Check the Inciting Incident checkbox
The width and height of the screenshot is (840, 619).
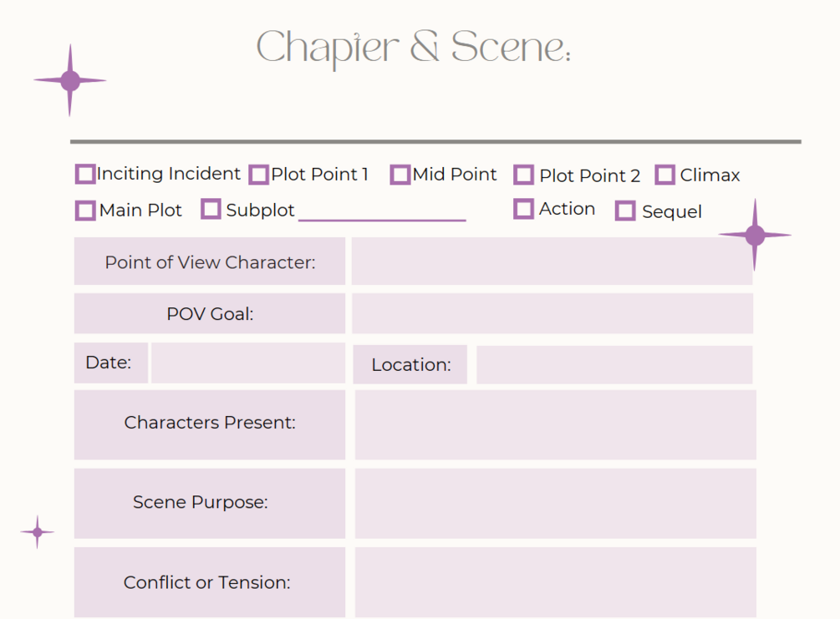pos(85,174)
